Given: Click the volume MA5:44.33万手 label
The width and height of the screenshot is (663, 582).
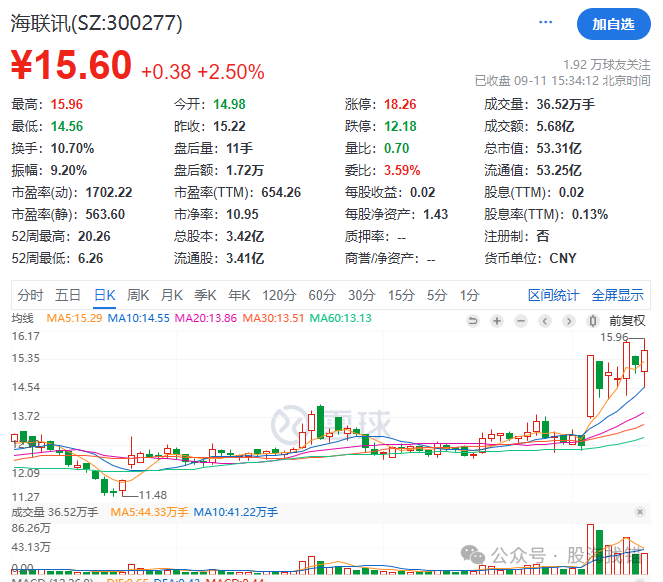Looking at the screenshot, I should tap(149, 512).
